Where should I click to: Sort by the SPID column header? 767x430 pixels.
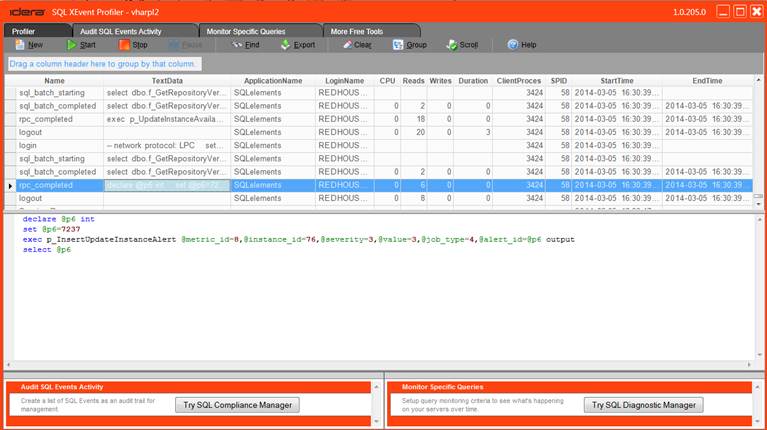(559, 81)
